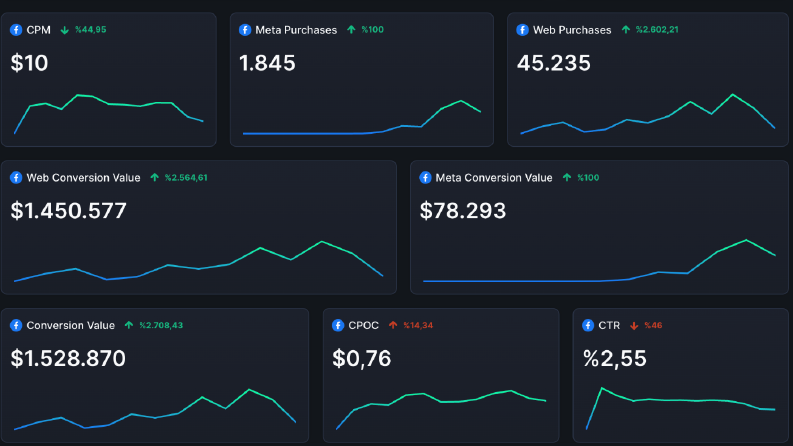793x446 pixels.
Task: Click the CTR sparkline chart
Action: (x=681, y=409)
